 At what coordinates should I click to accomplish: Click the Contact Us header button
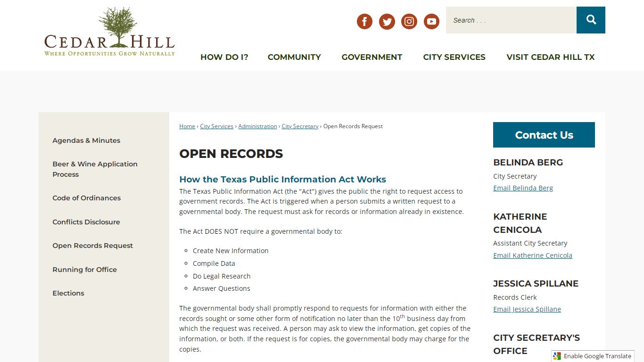544,135
